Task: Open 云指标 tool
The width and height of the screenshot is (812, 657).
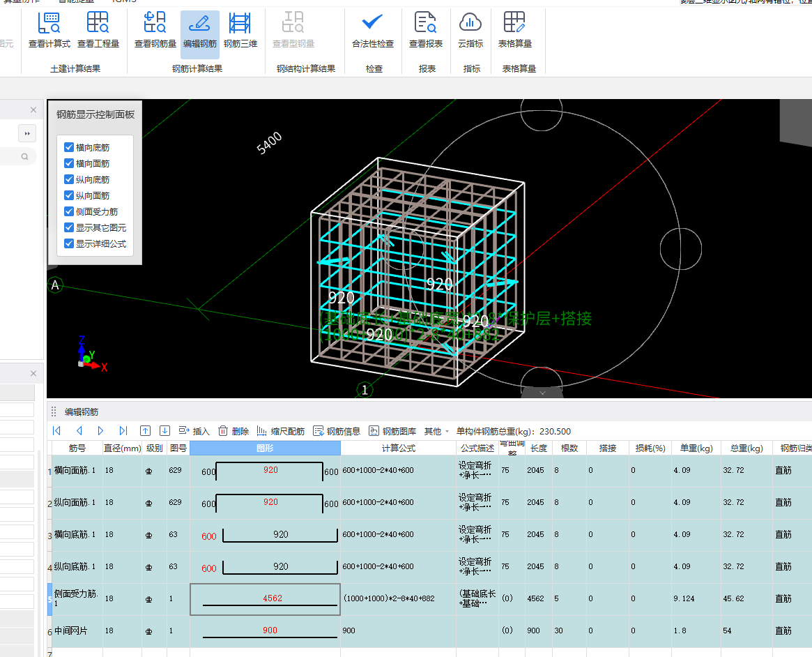Action: point(470,31)
